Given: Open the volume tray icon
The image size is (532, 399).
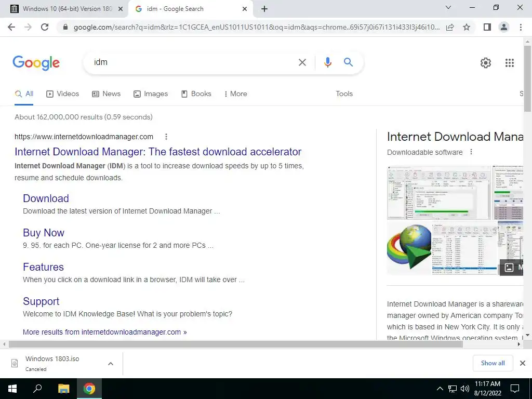Looking at the screenshot, I should pyautogui.click(x=465, y=389).
